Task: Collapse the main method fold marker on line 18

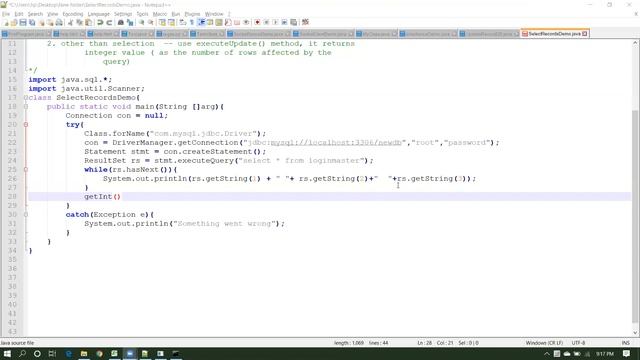Action: coord(26,107)
